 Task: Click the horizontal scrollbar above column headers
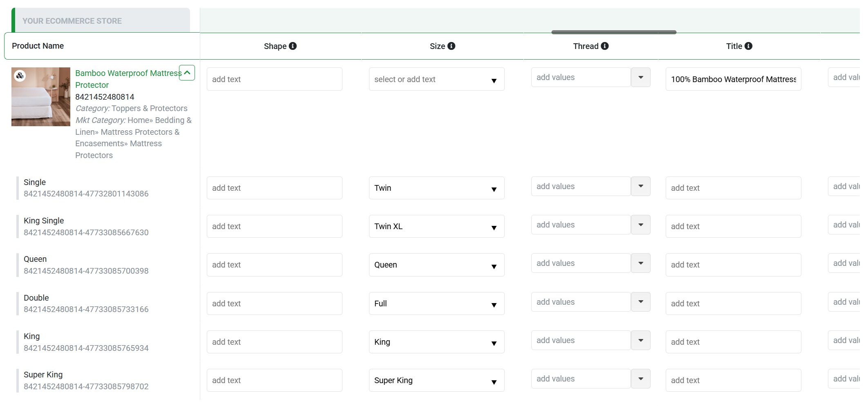[614, 32]
